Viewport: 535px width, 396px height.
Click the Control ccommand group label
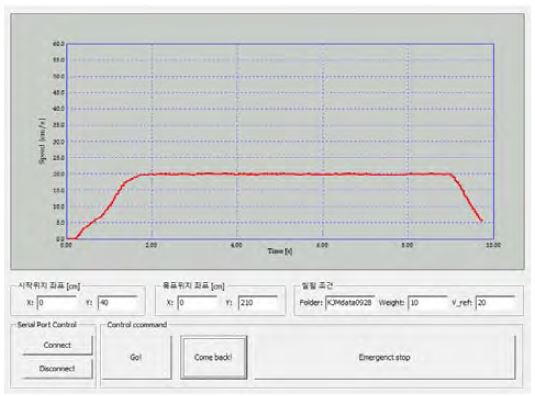[x=137, y=325]
